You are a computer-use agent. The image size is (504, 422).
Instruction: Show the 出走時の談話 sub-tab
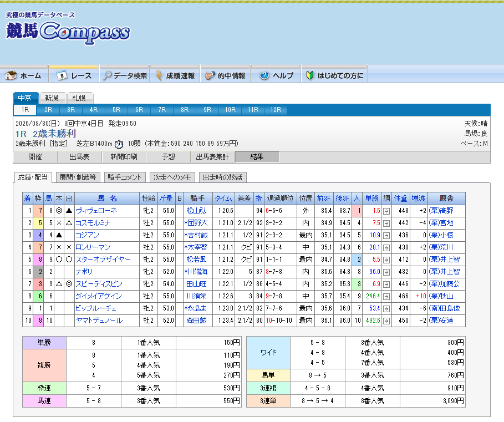[222, 177]
